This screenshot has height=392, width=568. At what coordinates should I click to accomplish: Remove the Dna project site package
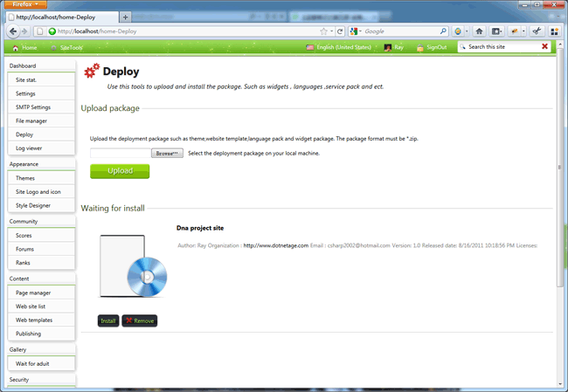pos(140,320)
